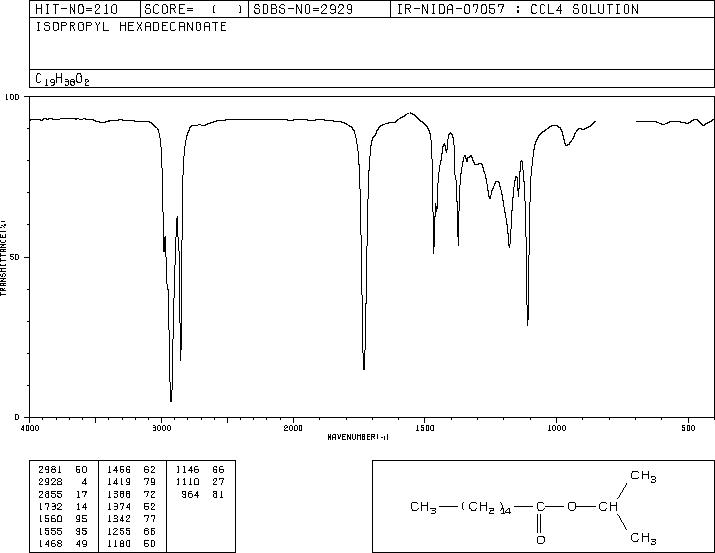Click the 1500 wavenumber axis label

pos(425,428)
